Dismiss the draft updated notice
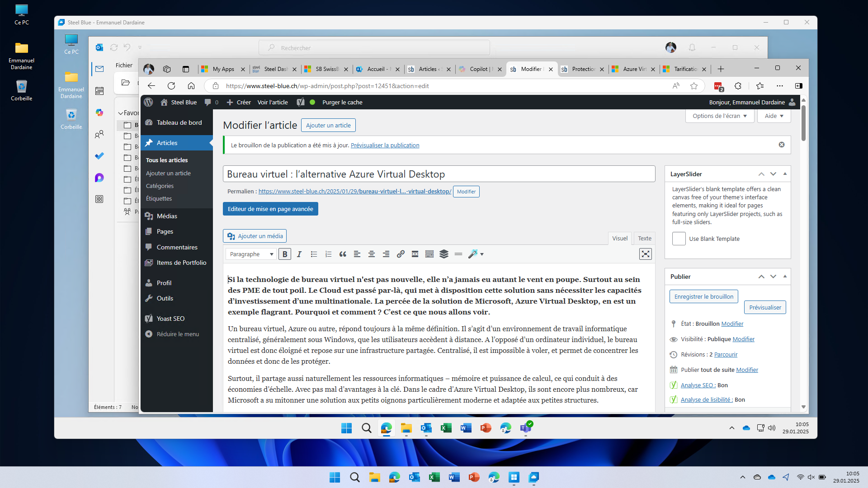This screenshot has width=868, height=488. pos(782,145)
